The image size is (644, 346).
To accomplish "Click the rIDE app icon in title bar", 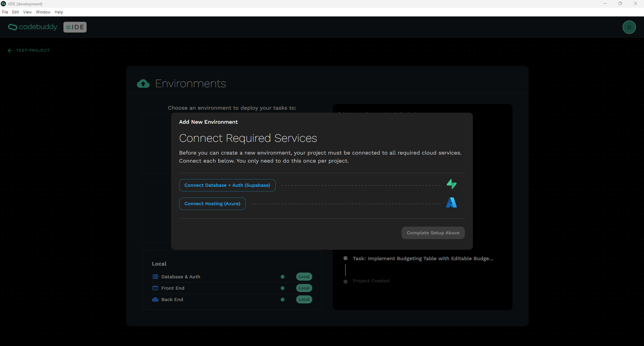I will point(4,4).
